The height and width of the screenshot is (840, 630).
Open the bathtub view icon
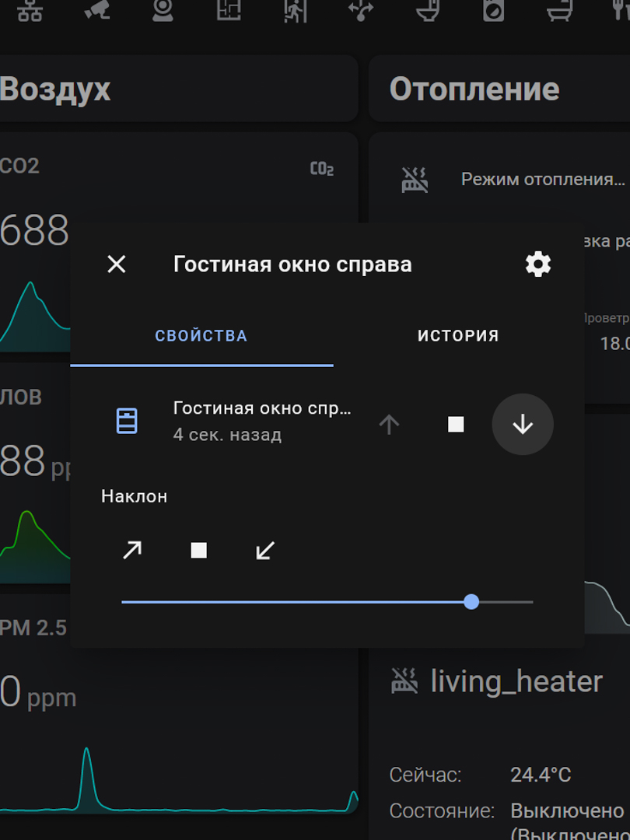pos(560,11)
